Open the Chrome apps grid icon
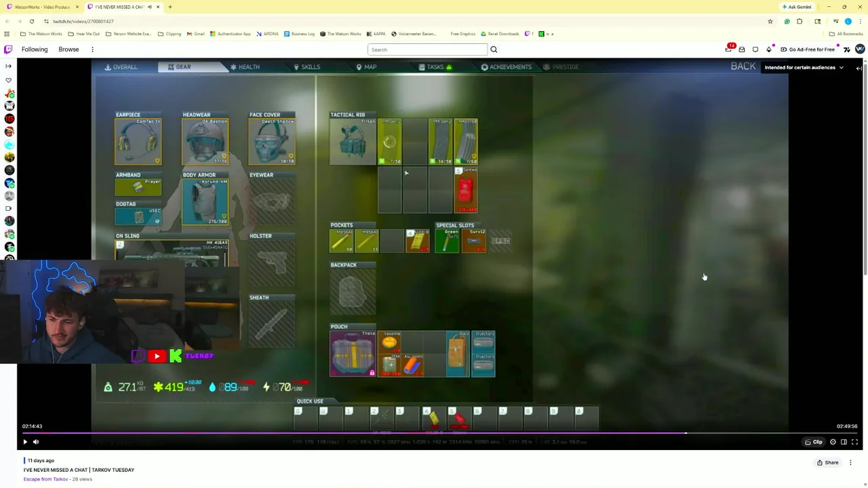 pyautogui.click(x=7, y=34)
